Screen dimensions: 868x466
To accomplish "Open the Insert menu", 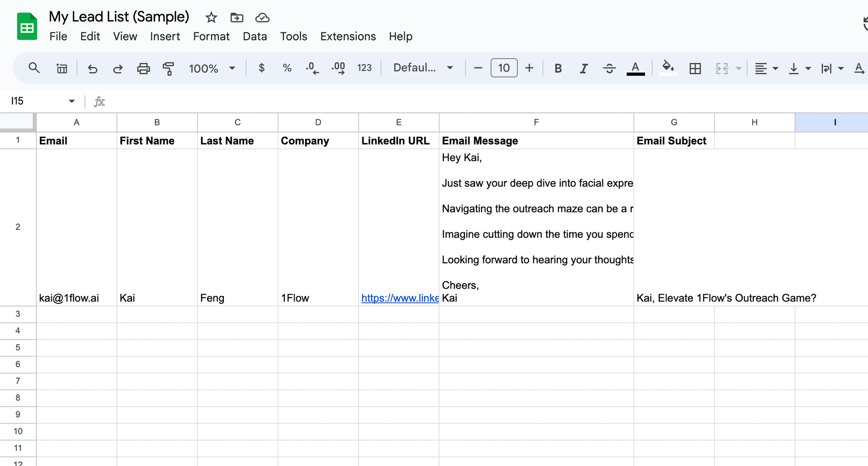I will (x=165, y=36).
